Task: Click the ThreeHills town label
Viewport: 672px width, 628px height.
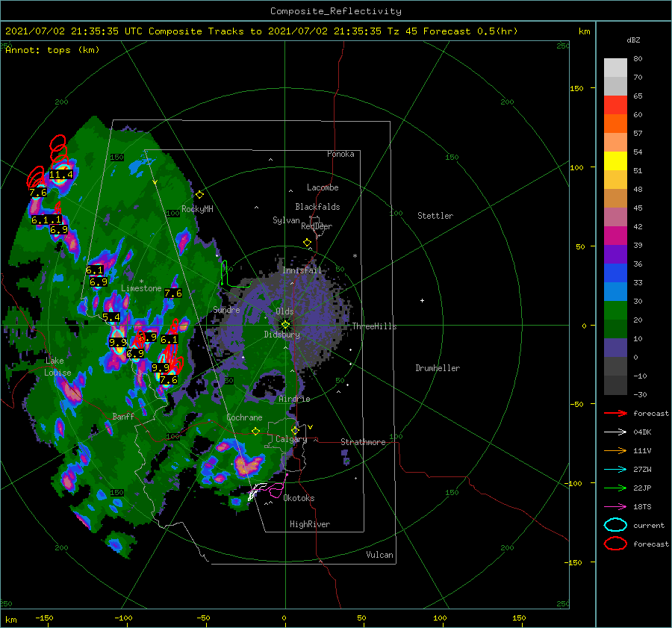Action: (x=374, y=326)
